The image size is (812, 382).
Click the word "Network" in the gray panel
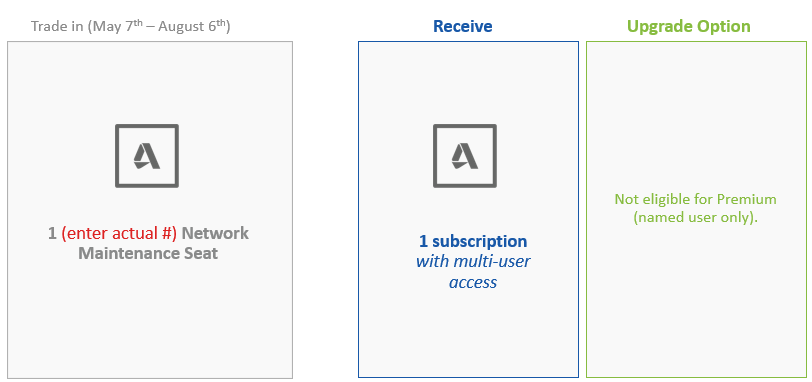pos(215,233)
